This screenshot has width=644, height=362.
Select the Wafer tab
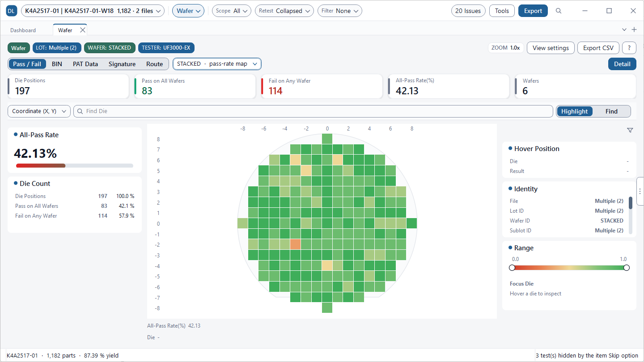point(65,30)
